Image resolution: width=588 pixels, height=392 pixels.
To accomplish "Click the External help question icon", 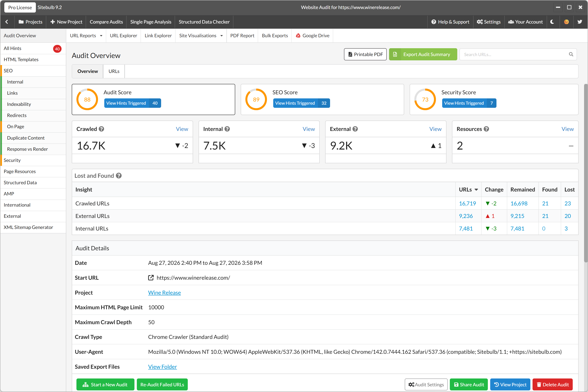I will [x=355, y=129].
